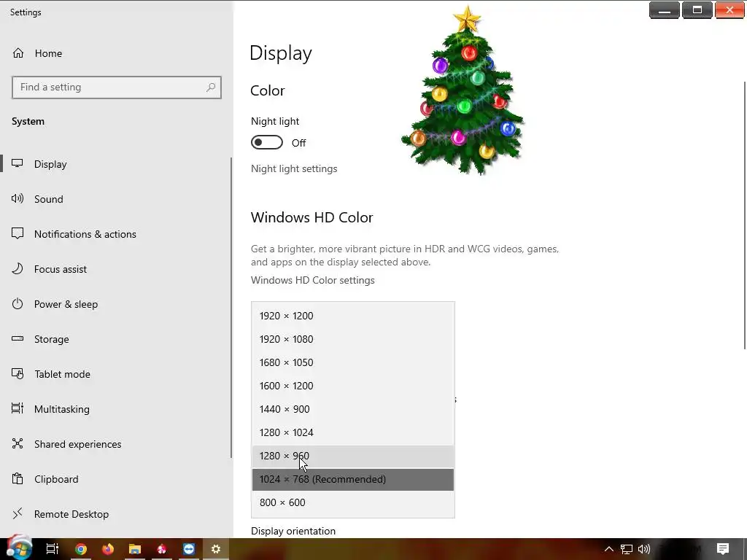Open File Explorer from taskbar
This screenshot has height=560, width=747.
click(x=135, y=549)
